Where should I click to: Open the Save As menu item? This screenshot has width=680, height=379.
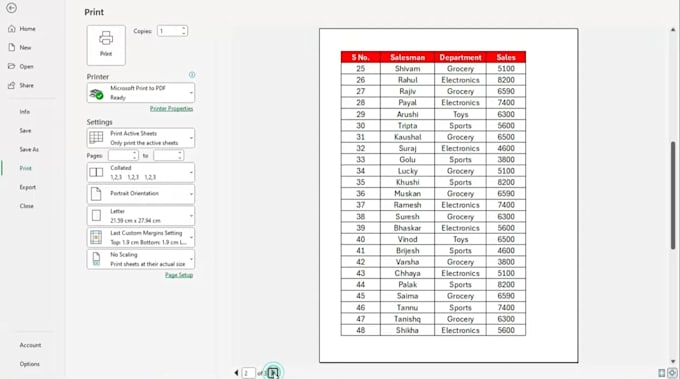(x=29, y=150)
